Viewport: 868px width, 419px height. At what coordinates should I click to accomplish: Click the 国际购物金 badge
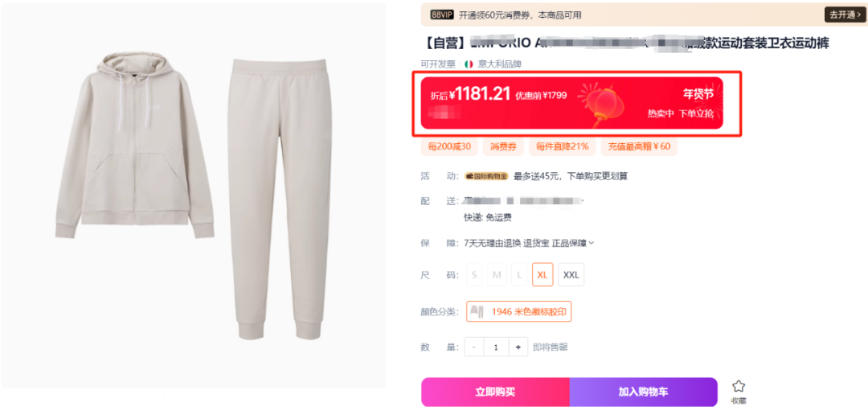coord(486,176)
